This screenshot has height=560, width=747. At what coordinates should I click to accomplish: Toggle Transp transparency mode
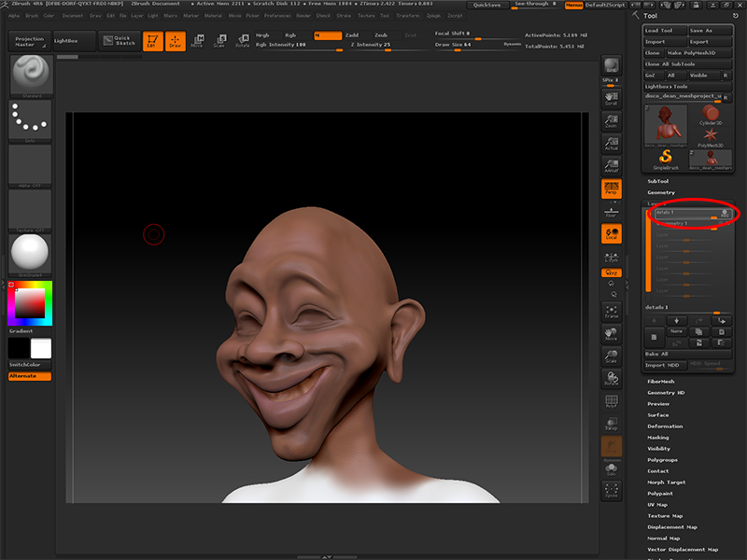point(612,424)
